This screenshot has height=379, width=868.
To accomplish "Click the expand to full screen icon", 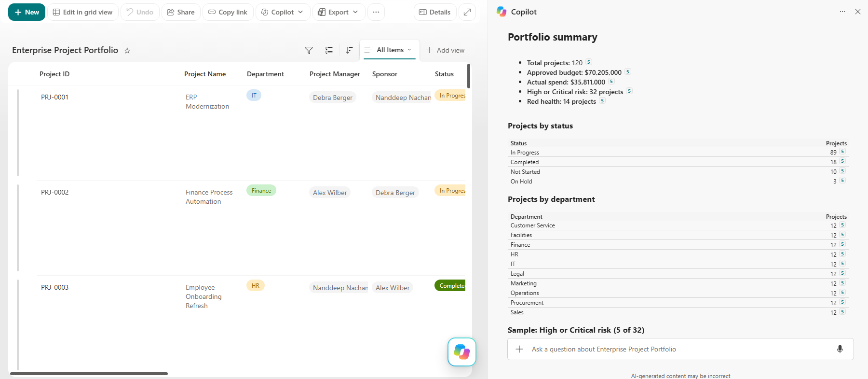I will [x=467, y=12].
